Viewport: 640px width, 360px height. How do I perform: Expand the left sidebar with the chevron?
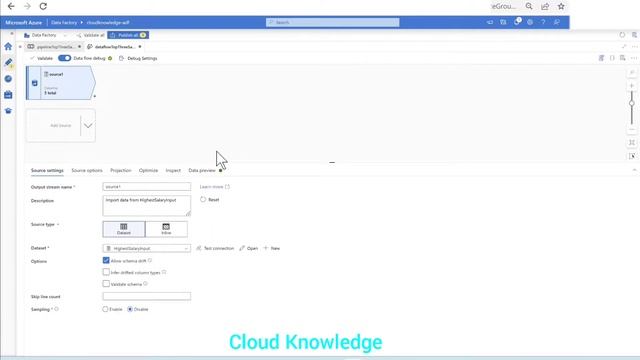point(11,34)
